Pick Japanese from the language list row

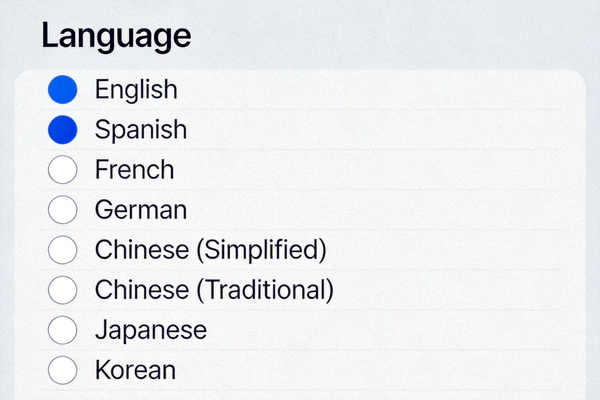pos(300,330)
